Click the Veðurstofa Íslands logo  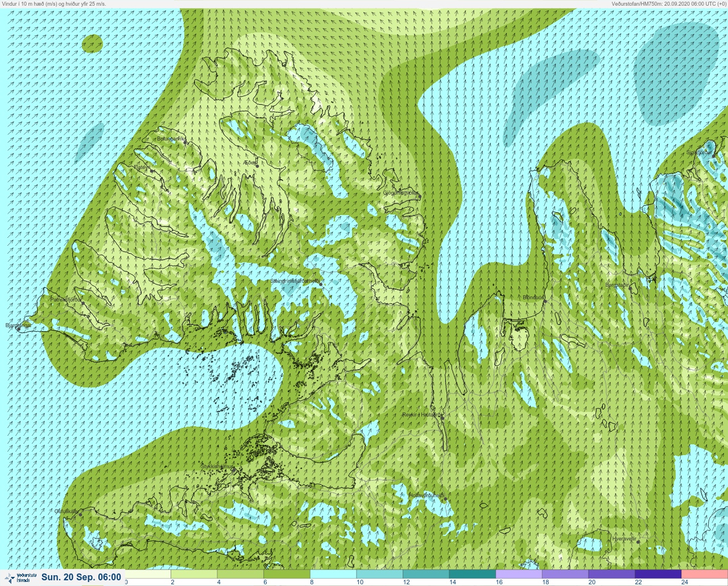pyautogui.click(x=20, y=577)
